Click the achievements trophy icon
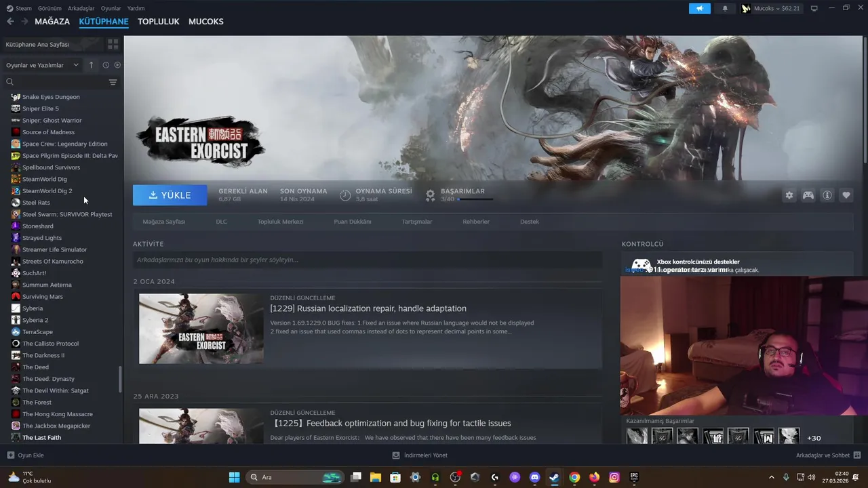868x488 pixels. [x=430, y=195]
